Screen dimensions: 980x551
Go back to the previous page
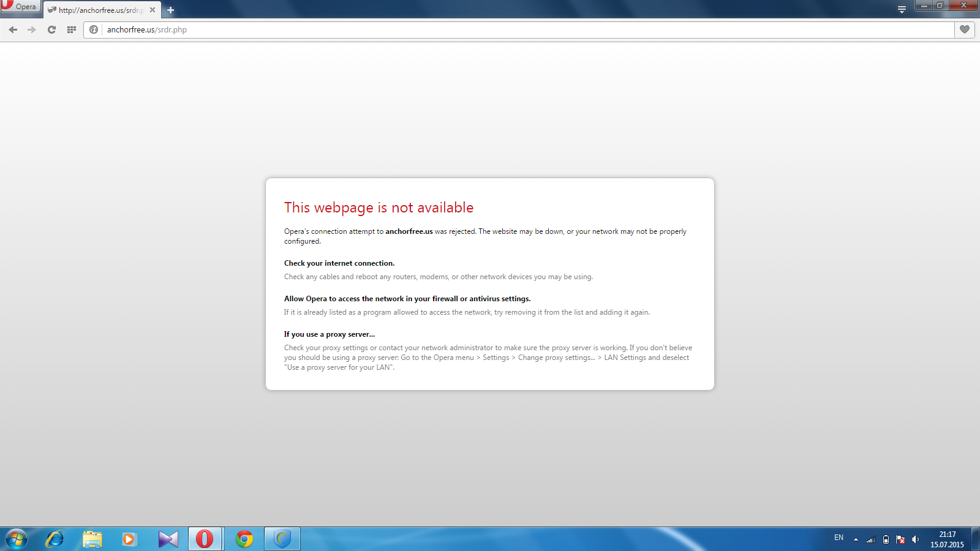click(x=13, y=29)
